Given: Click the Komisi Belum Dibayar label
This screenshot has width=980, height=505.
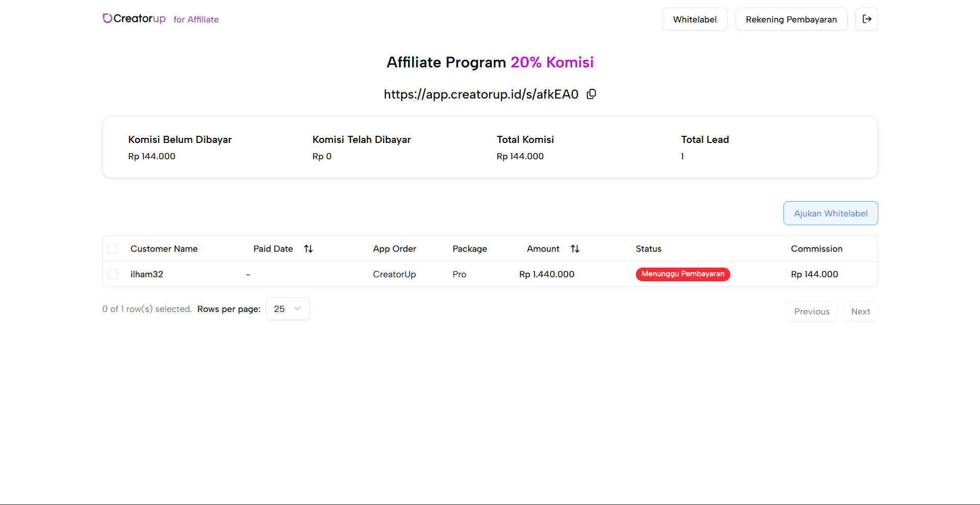Looking at the screenshot, I should click(x=180, y=139).
